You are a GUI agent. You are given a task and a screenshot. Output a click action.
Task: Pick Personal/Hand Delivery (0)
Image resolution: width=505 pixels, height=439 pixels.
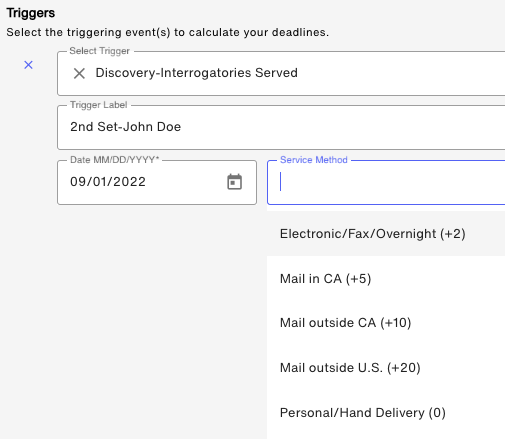386,413
